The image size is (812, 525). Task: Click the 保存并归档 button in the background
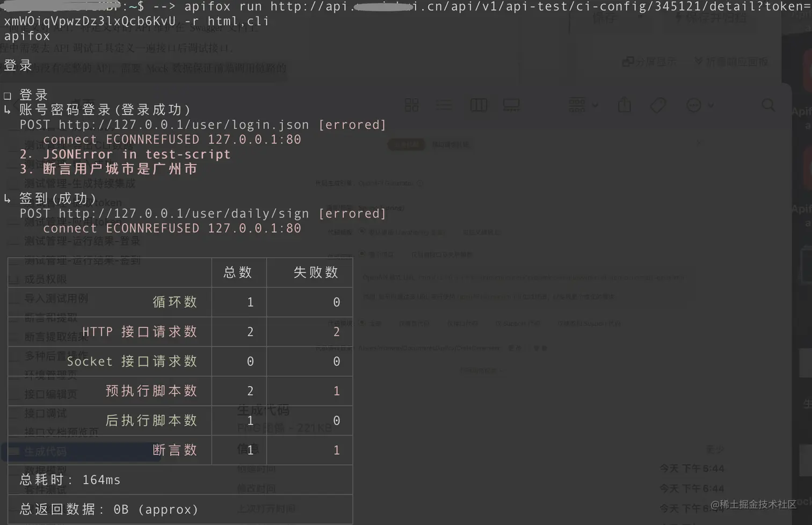[711, 18]
